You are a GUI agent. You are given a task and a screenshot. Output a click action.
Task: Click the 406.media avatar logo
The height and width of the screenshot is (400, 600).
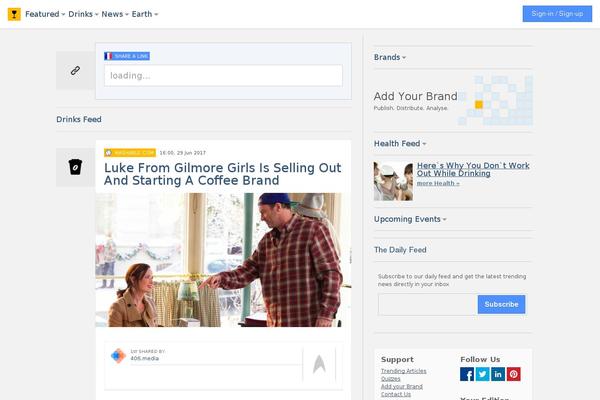118,356
